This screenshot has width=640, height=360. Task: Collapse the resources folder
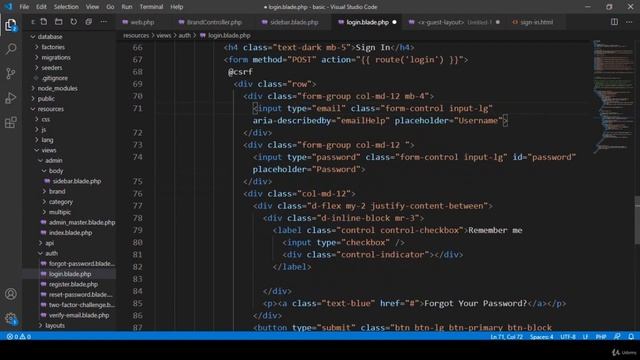point(51,109)
